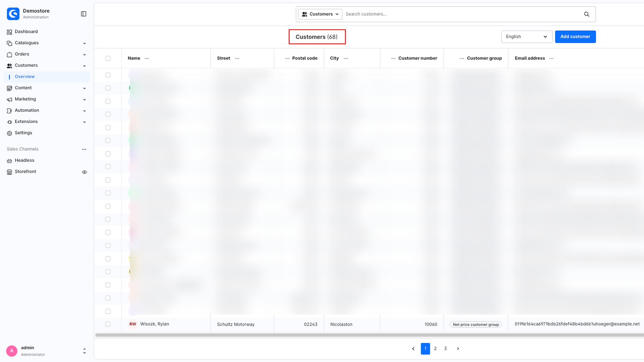Open the Name column options dots
This screenshot has width=644, height=362.
tap(147, 58)
